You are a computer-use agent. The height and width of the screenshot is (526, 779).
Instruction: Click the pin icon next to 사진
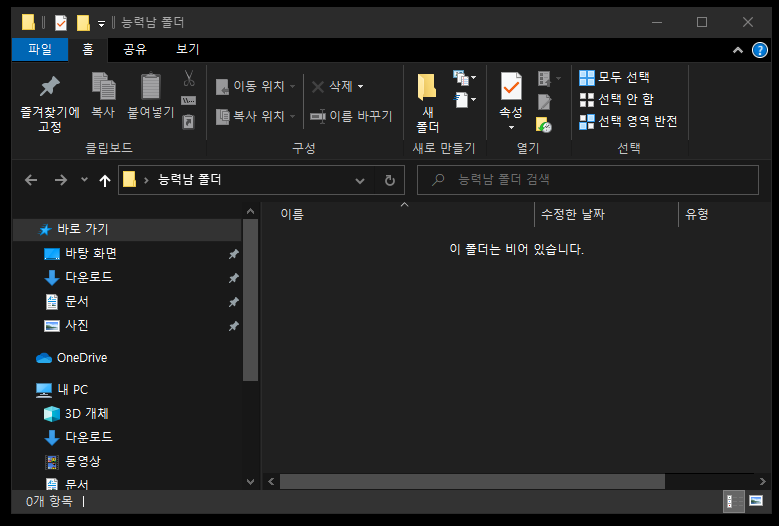[234, 326]
